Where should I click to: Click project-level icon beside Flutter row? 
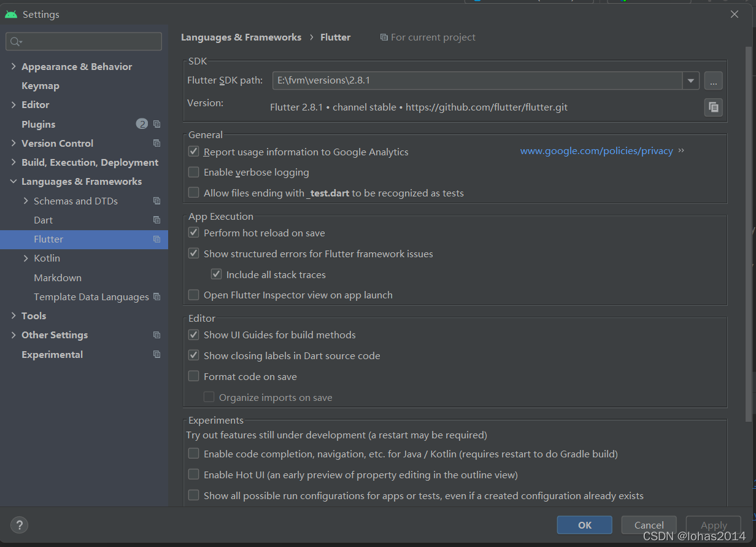coord(157,239)
